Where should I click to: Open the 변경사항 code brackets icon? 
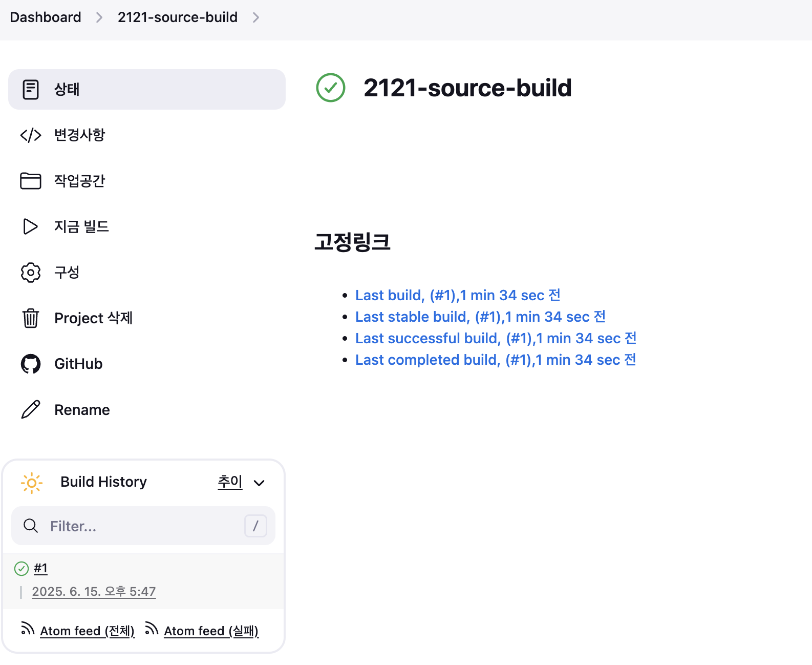pyautogui.click(x=31, y=135)
